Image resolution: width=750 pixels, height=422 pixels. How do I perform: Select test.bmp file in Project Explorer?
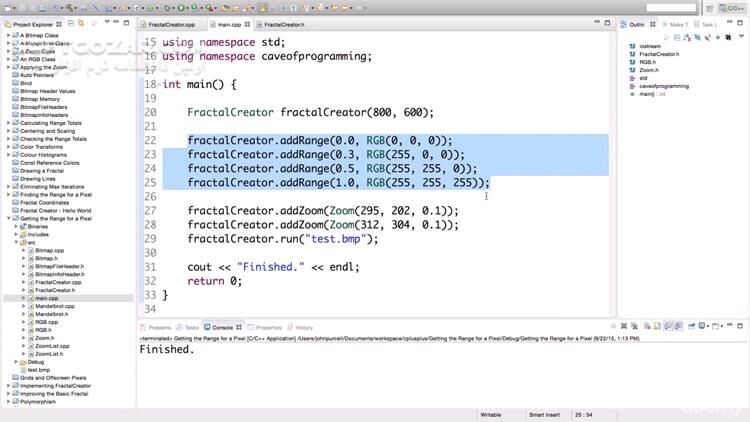point(39,370)
